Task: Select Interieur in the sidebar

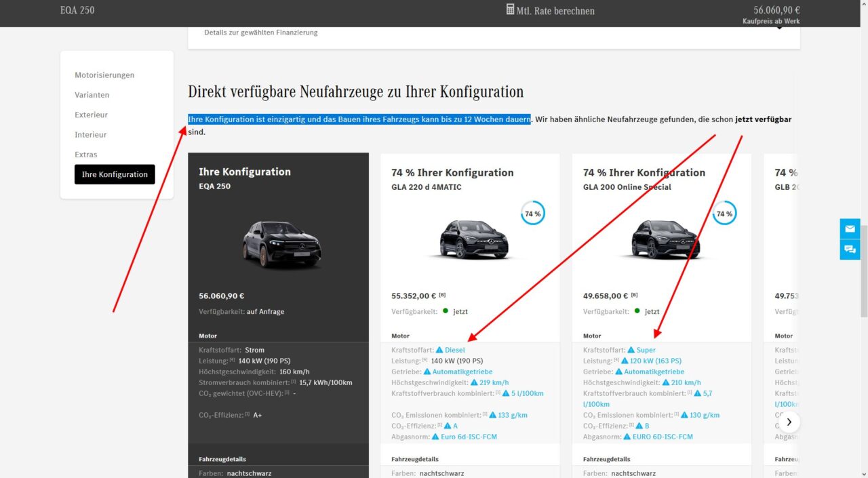Action: tap(92, 135)
